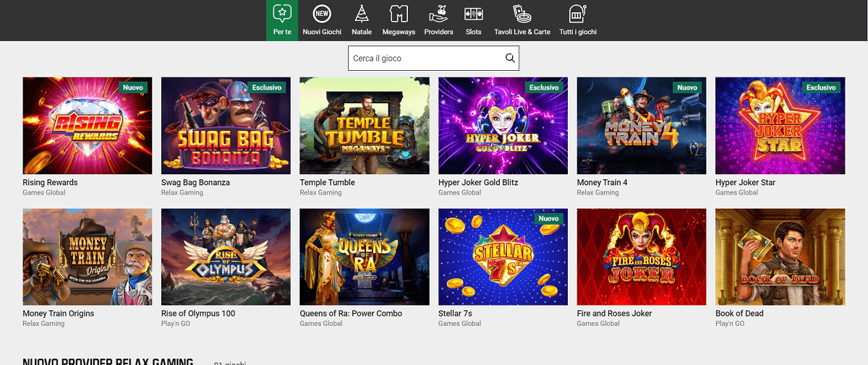Image resolution: width=868 pixels, height=365 pixels.
Task: Click the Nuovo badge on Stellar 7s
Action: click(x=549, y=219)
